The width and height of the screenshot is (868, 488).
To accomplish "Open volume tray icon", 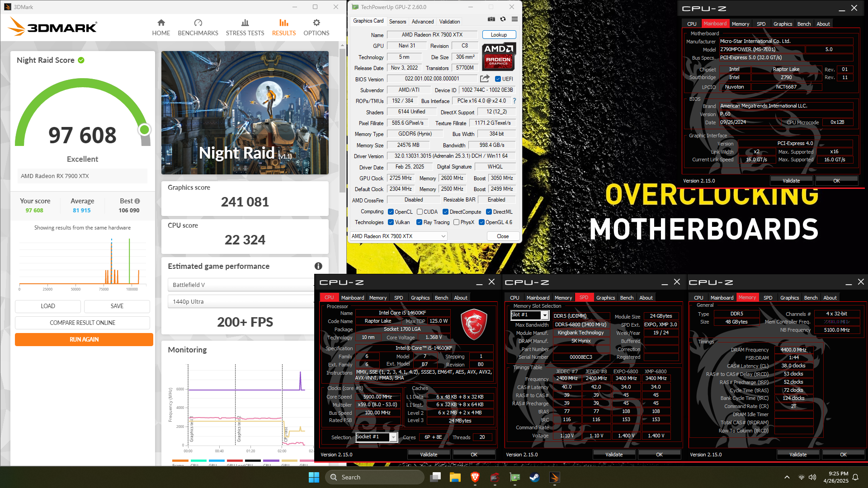I will tap(812, 477).
